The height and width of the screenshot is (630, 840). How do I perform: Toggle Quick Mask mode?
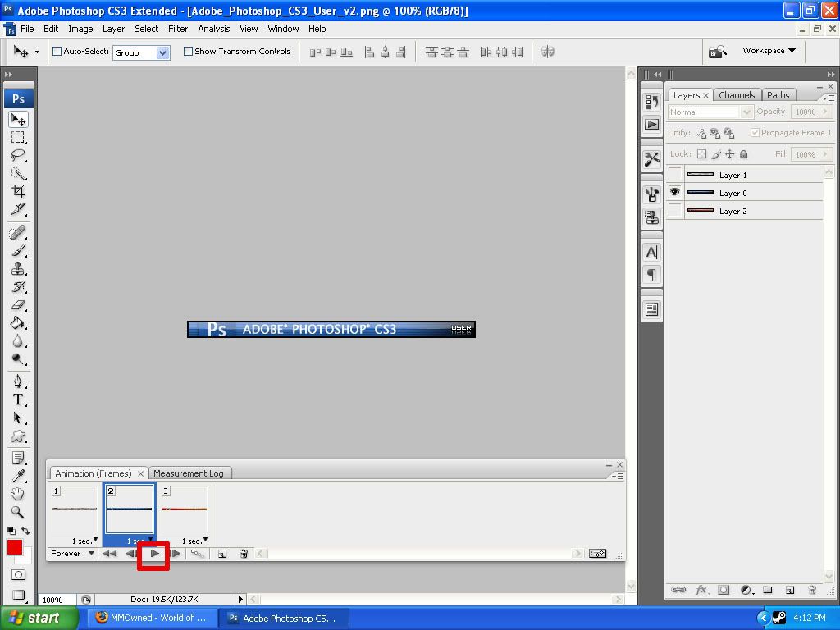pos(18,575)
